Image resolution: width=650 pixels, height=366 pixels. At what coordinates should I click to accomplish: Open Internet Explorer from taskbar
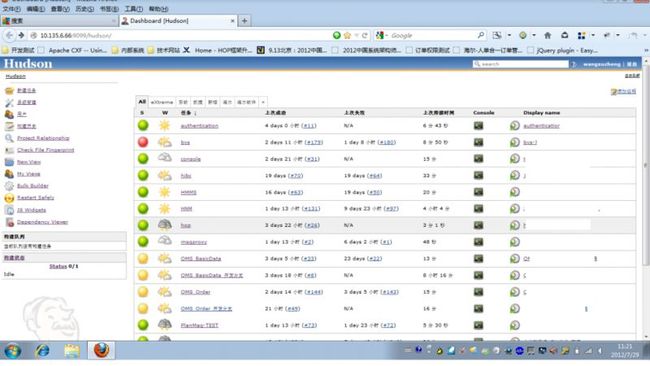[x=42, y=351]
